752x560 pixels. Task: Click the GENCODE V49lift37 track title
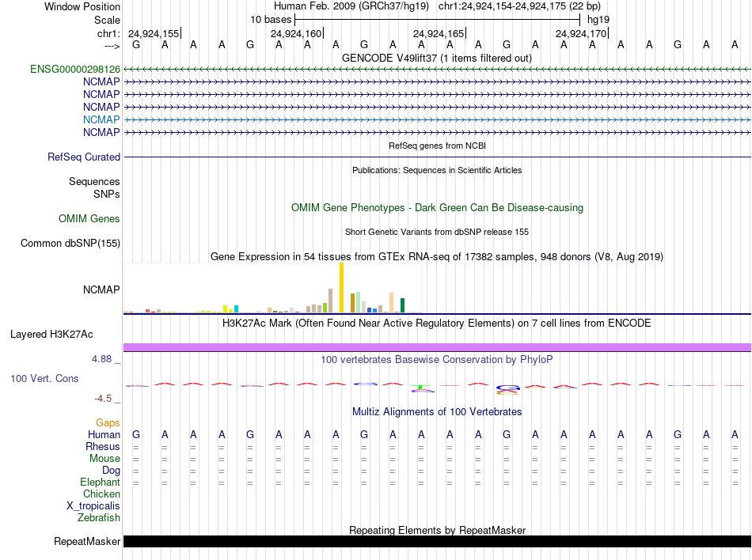437,58
